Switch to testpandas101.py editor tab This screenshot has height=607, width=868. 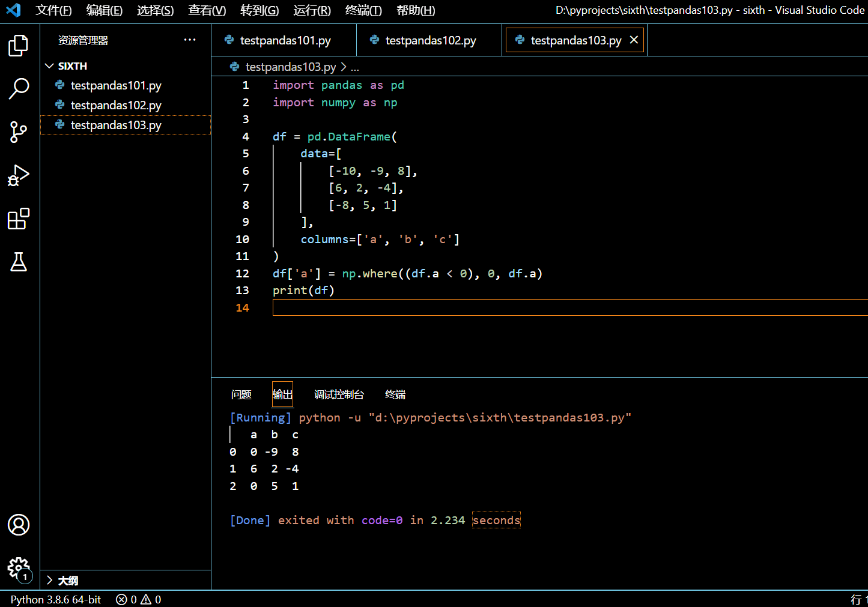click(284, 40)
